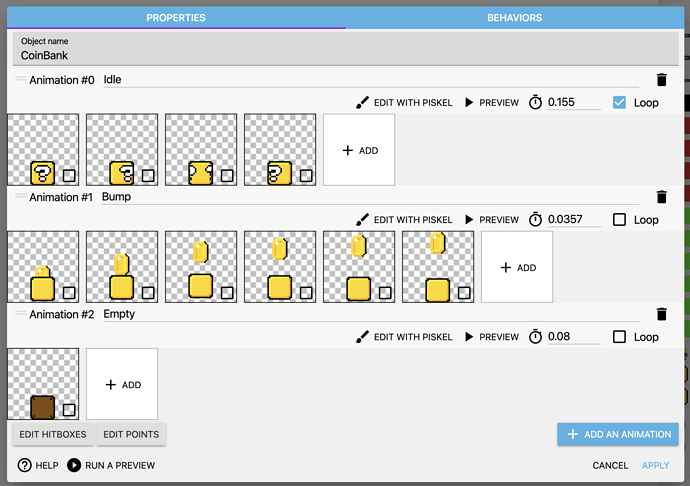Select third Idle frame thumbnail
Screen dimensions: 690x486
201,150
